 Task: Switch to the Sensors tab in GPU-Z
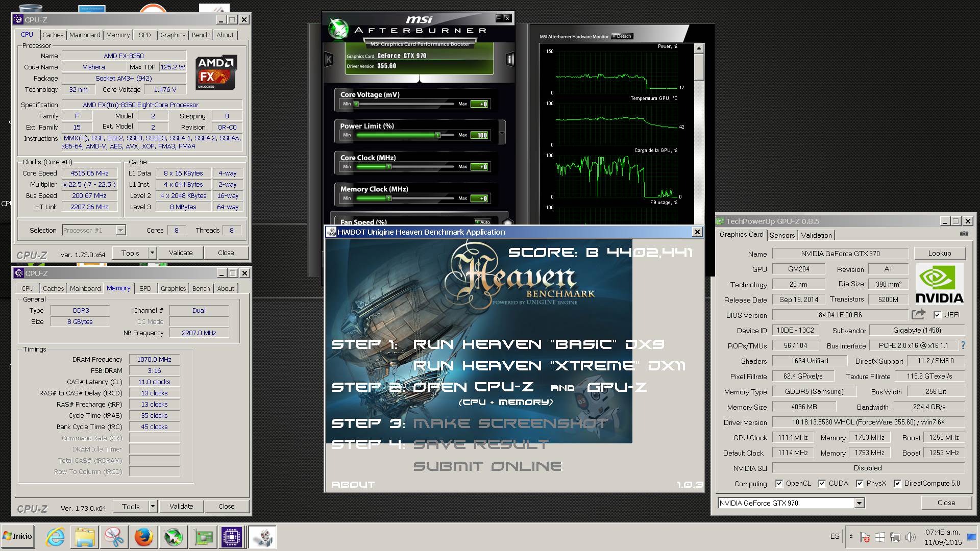[x=782, y=235]
